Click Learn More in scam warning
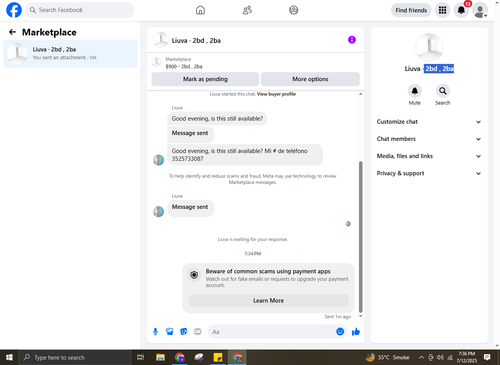 268,301
